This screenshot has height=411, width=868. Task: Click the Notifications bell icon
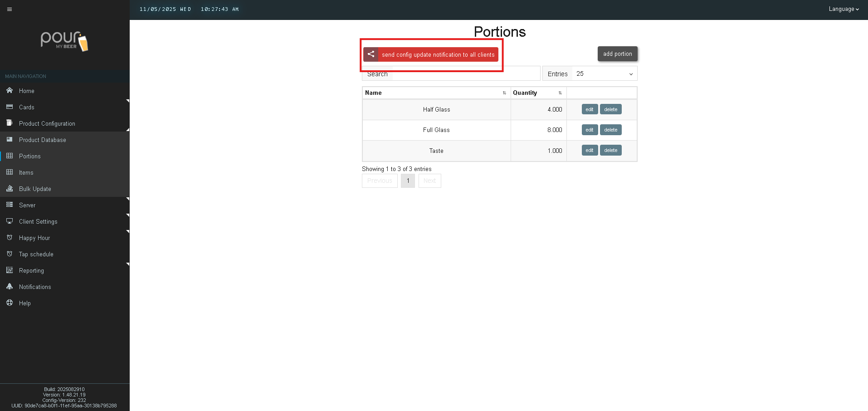pos(10,287)
